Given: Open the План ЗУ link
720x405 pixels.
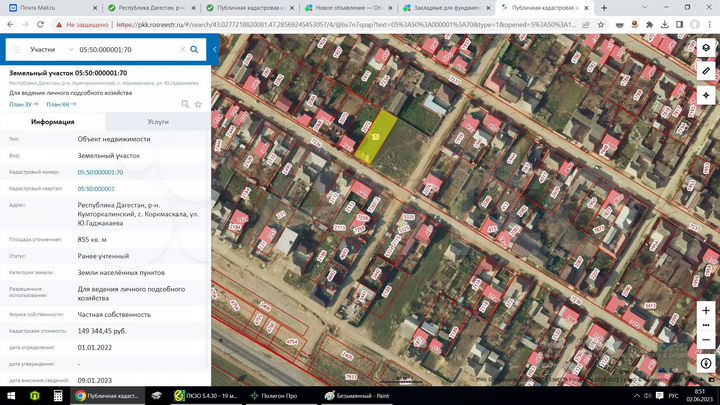Looking at the screenshot, I should coord(23,105).
